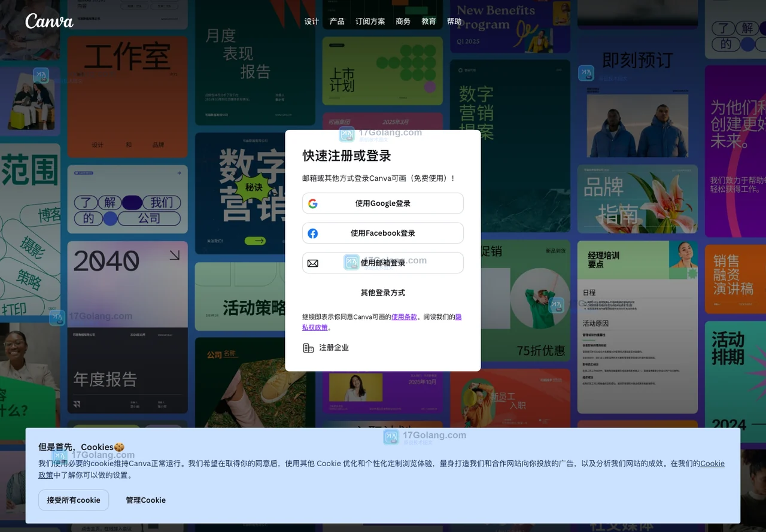Select the 上市计划 template thumbnail
This screenshot has height=532, width=766.
point(383,71)
